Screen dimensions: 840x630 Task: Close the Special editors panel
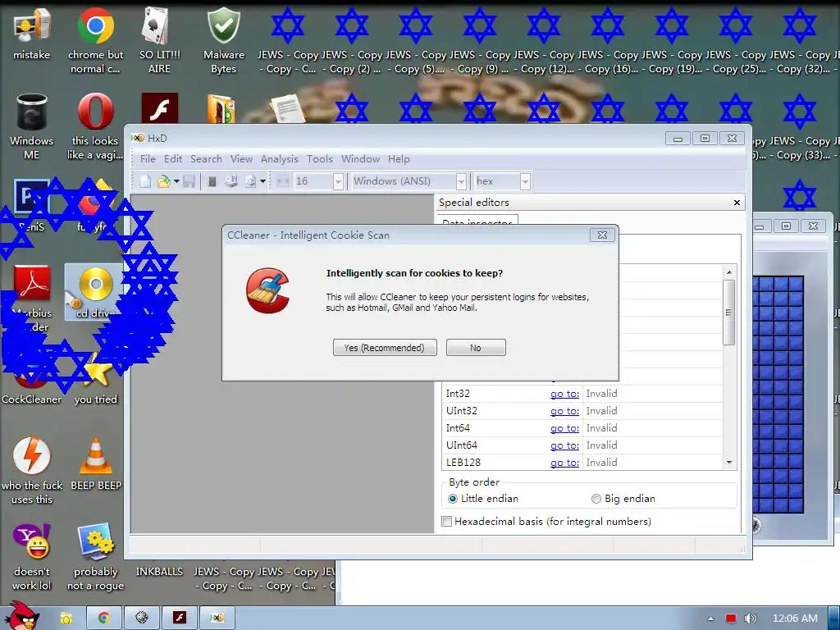point(737,203)
